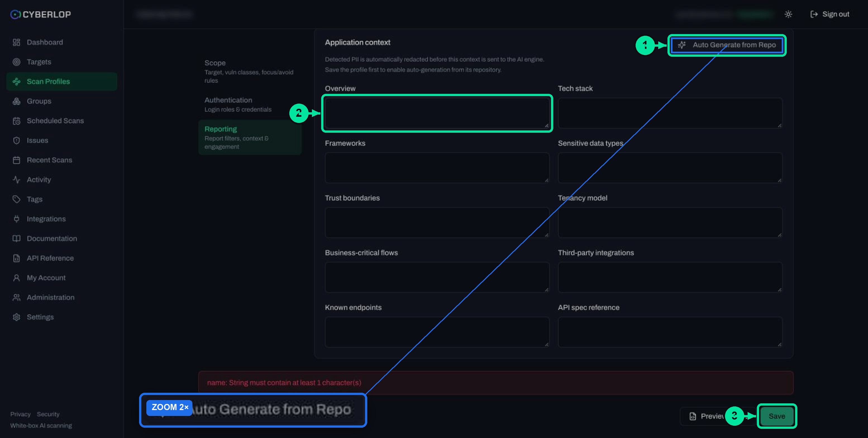Click the Targets icon in sidebar
This screenshot has width=868, height=438.
click(16, 62)
